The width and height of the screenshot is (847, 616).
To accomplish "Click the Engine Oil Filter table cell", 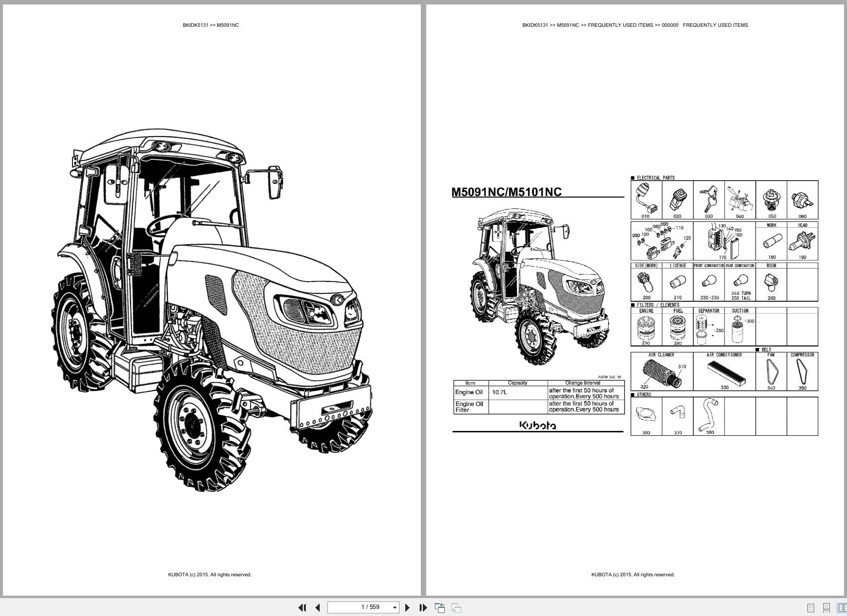I will pyautogui.click(x=471, y=407).
